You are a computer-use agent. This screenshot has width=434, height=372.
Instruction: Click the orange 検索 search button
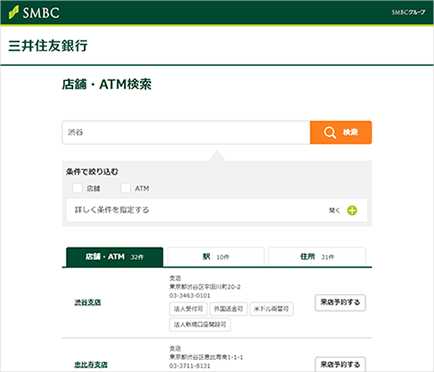coord(341,132)
